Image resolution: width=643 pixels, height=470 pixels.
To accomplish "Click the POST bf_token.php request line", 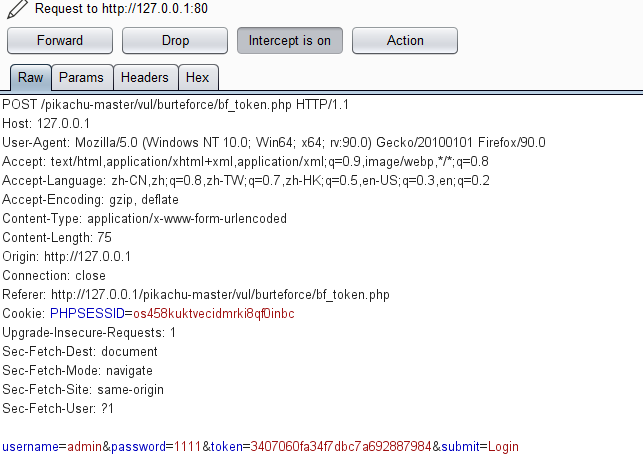I will [176, 105].
